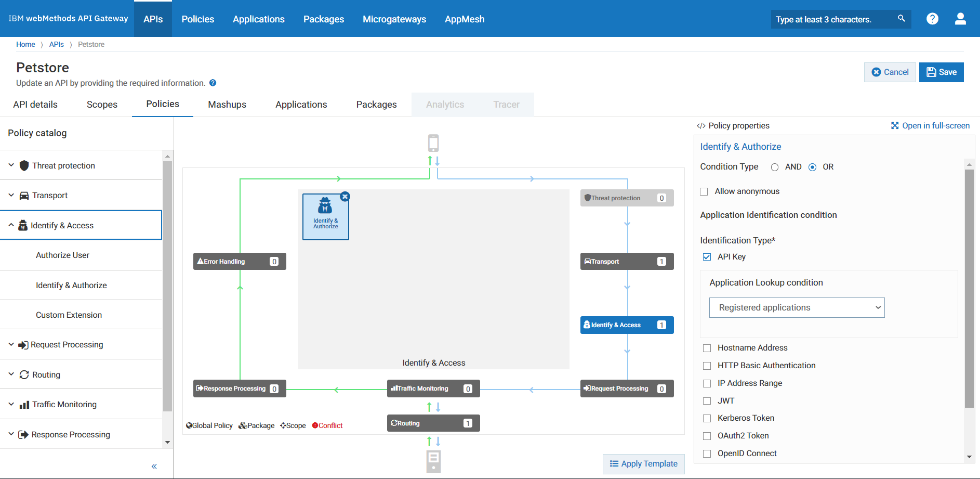Click the Package legend icon
980x479 pixels.
(243, 425)
